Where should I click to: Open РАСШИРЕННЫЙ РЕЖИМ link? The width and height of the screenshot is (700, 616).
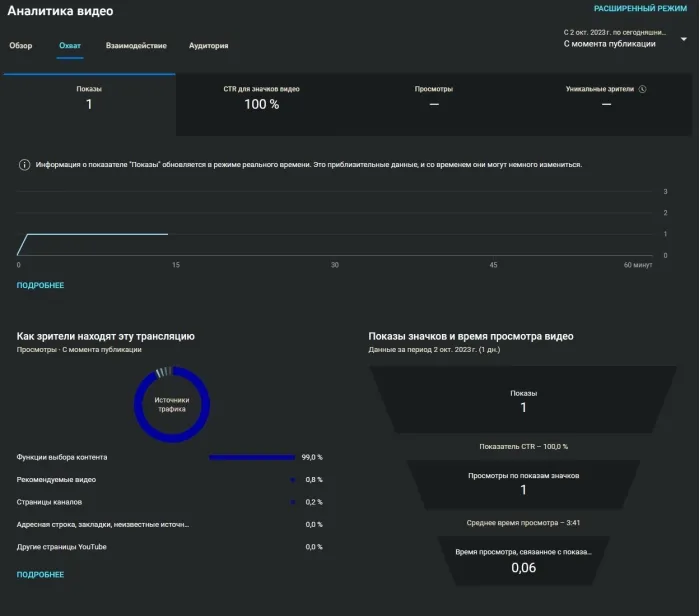[640, 8]
